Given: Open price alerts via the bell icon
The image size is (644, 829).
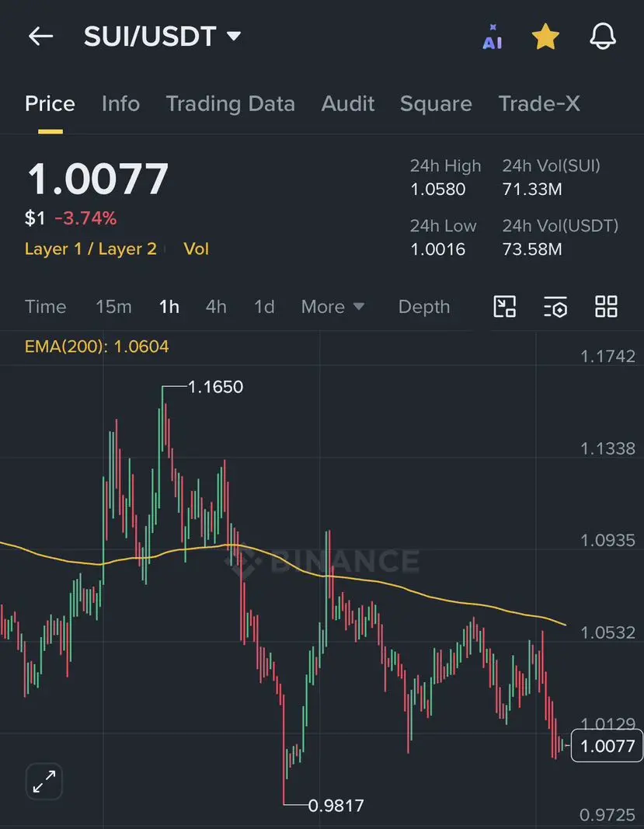Looking at the screenshot, I should pyautogui.click(x=603, y=37).
